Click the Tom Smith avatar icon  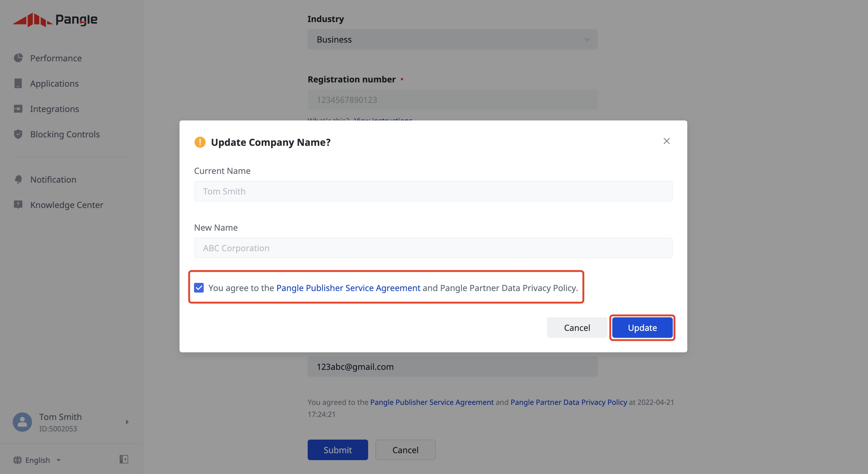[x=22, y=422]
